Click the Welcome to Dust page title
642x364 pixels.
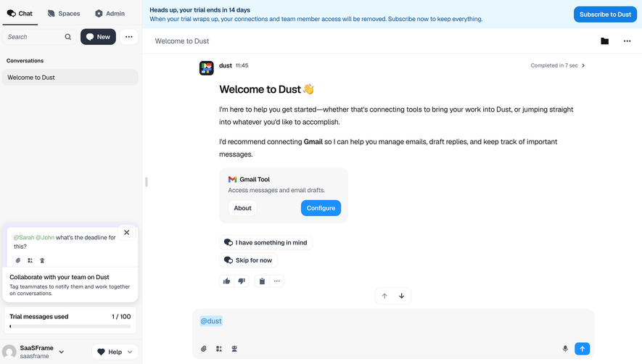(182, 41)
